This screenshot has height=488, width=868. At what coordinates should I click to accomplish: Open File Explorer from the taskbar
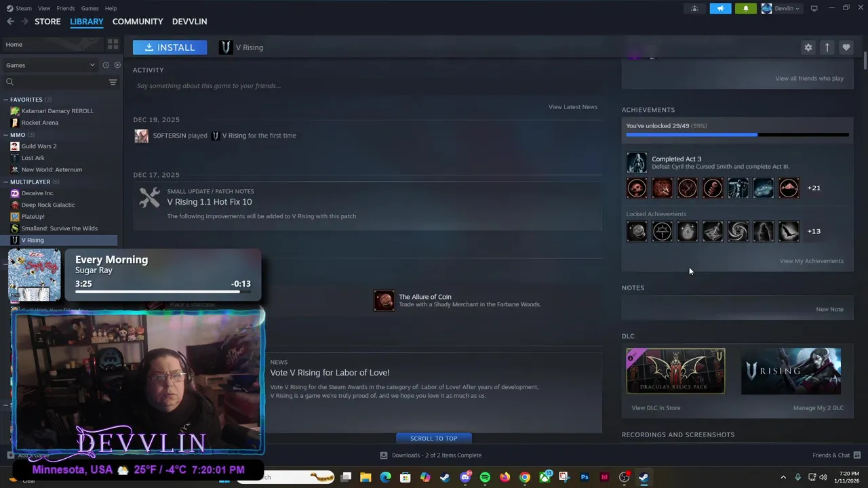point(366,477)
